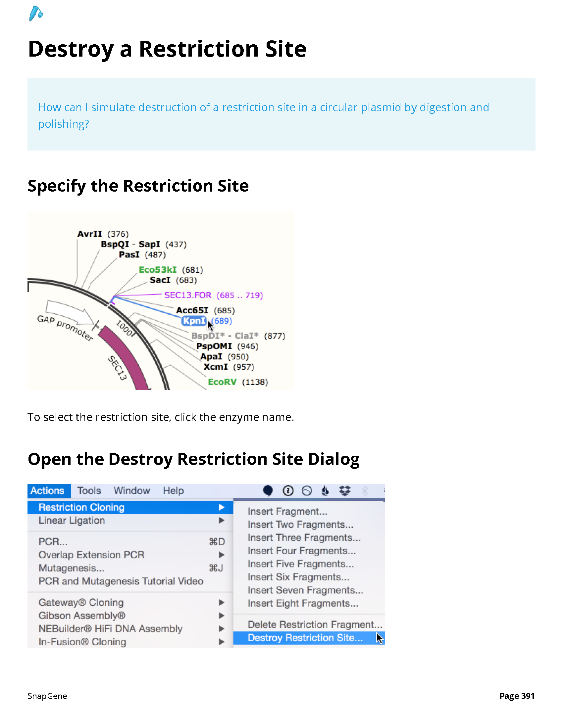
Task: Open the digestion and polishing question link
Action: pos(264,115)
